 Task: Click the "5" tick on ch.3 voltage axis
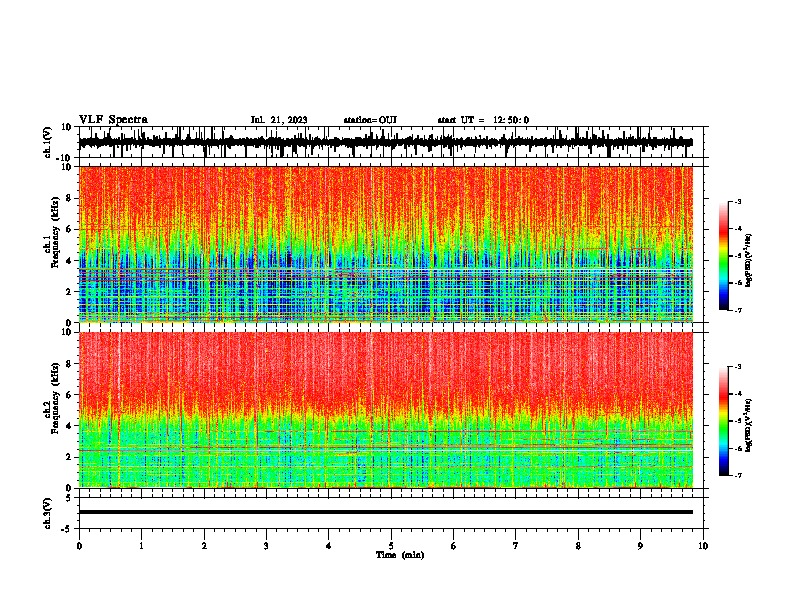point(69,498)
